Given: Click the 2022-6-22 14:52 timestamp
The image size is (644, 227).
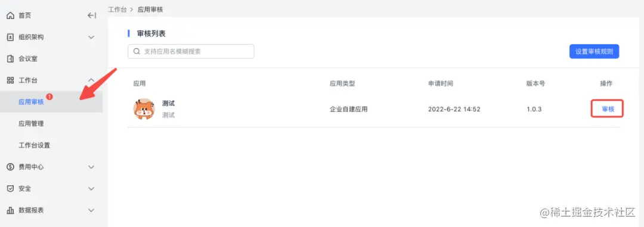Looking at the screenshot, I should click(x=454, y=109).
